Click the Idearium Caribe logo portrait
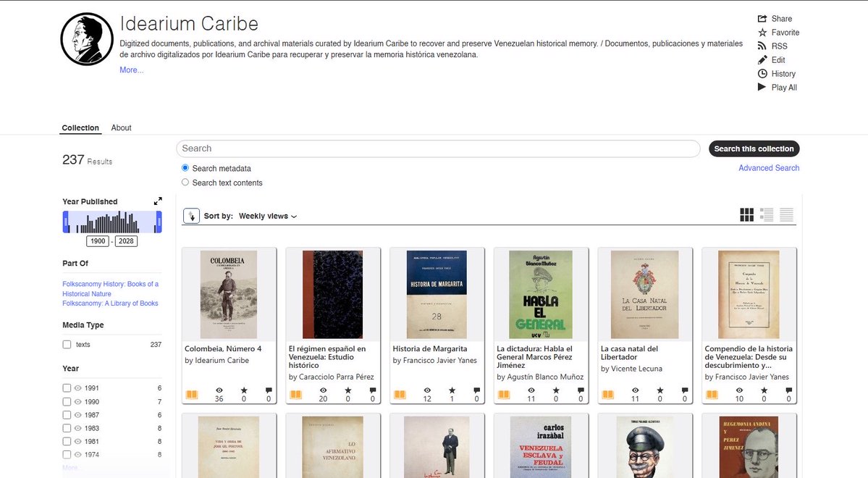The height and width of the screenshot is (478, 868). click(x=87, y=39)
